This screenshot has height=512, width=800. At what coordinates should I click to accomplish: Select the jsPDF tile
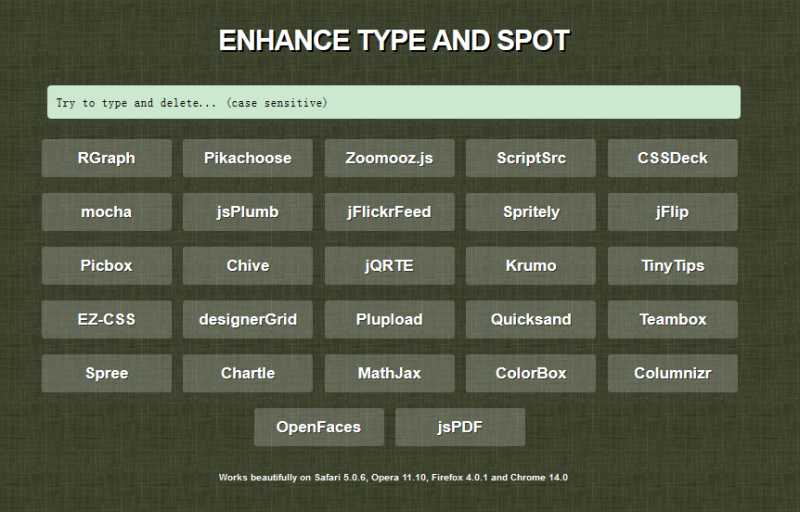(459, 427)
